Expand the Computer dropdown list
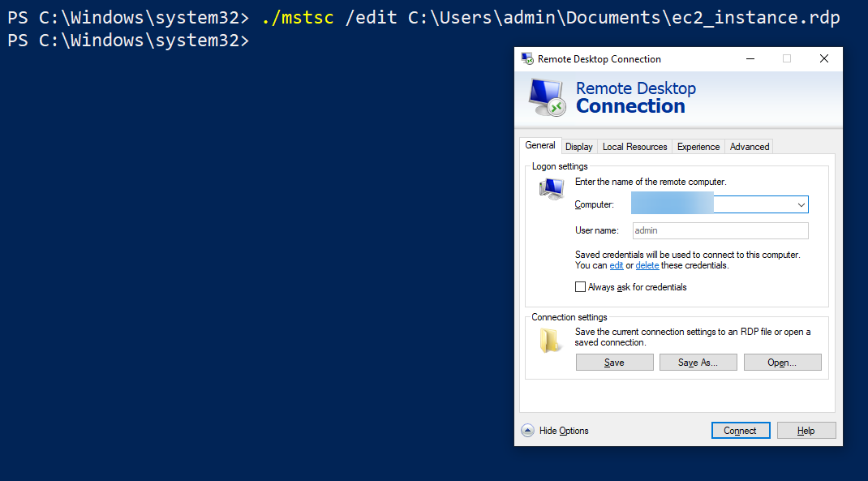This screenshot has height=481, width=868. click(x=801, y=204)
